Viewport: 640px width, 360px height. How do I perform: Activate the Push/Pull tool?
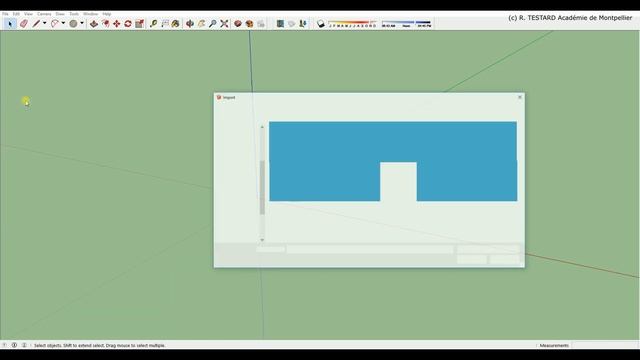click(94, 24)
